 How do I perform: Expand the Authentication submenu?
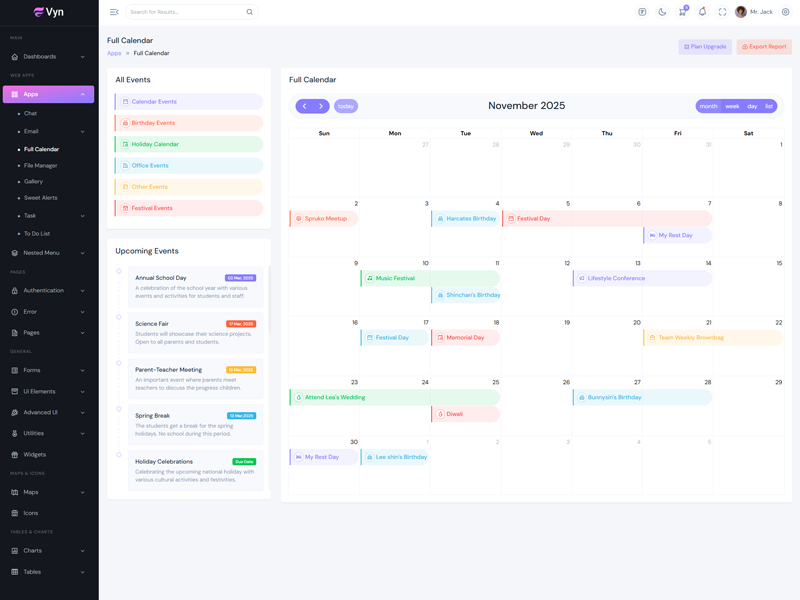48,291
